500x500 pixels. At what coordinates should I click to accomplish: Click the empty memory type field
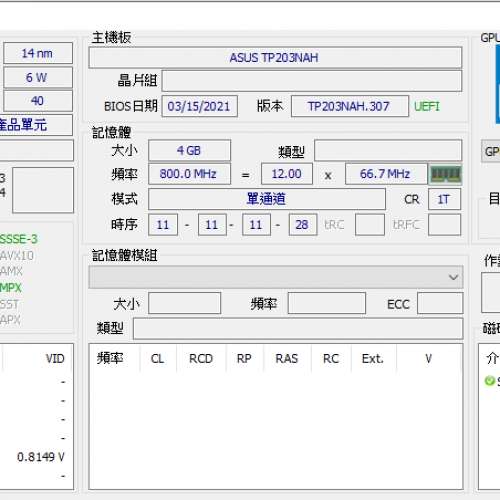388,151
